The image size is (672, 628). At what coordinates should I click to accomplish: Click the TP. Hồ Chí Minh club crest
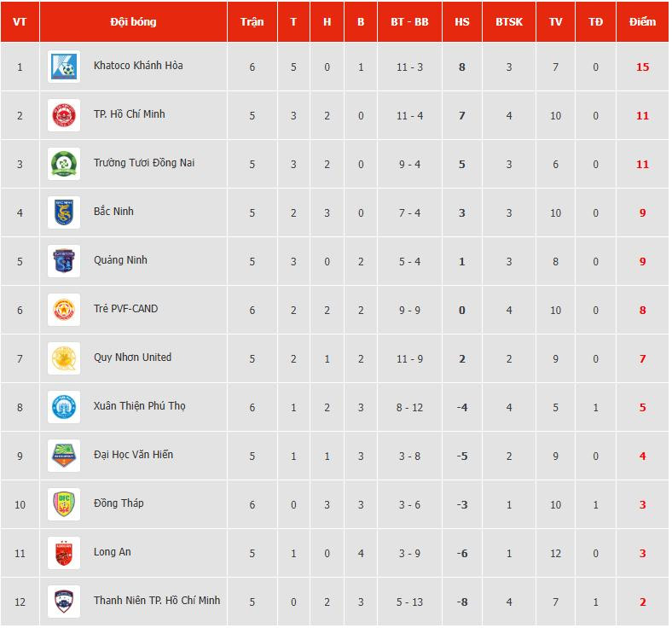point(64,115)
